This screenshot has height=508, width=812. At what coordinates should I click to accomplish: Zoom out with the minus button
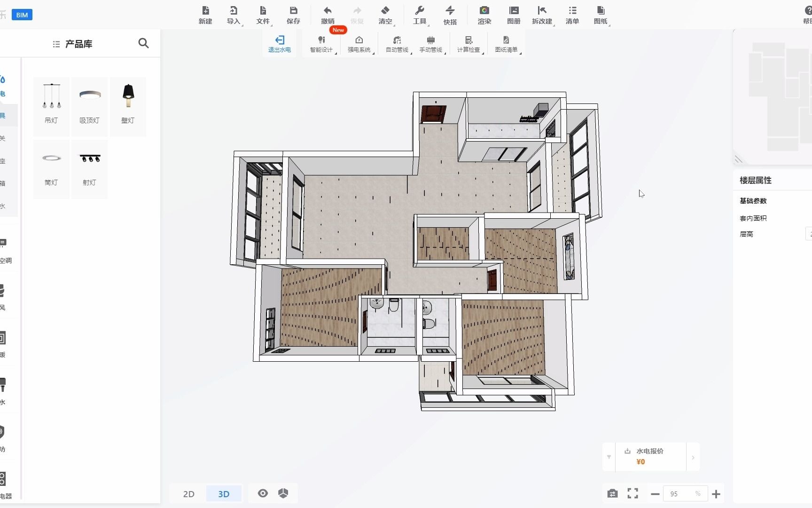655,494
